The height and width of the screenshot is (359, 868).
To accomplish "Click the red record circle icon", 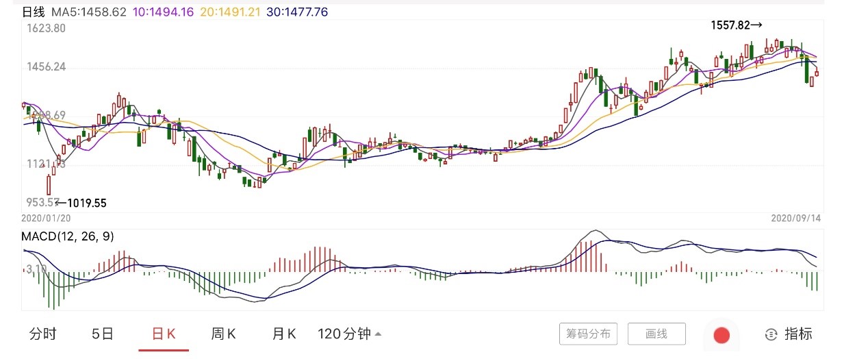I will [722, 335].
